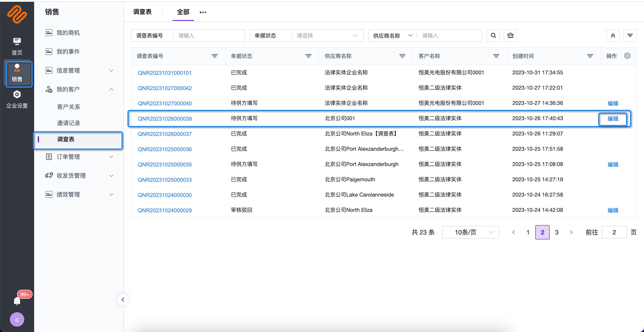Expand the 订单管理 chevron
Image resolution: width=644 pixels, height=332 pixels.
(x=112, y=157)
